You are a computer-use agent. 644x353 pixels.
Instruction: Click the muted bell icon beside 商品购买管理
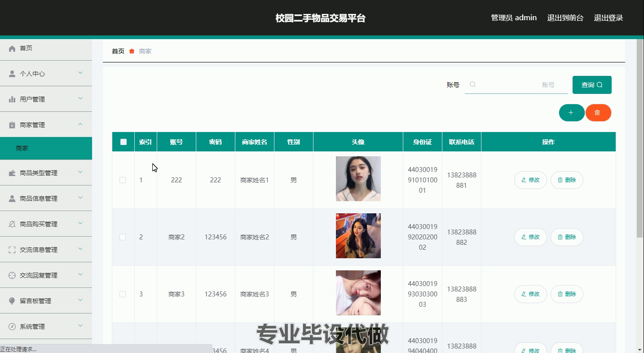coord(12,224)
